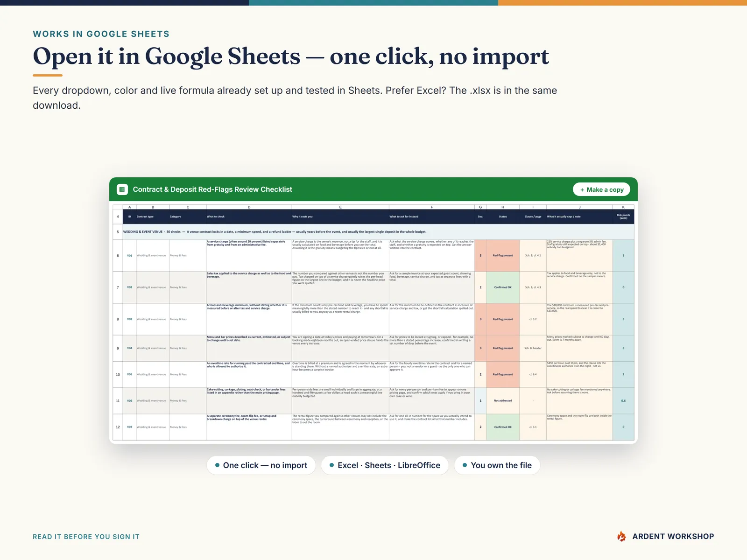Select column D header
Viewport: 747px width, 560px height.
tap(249, 207)
